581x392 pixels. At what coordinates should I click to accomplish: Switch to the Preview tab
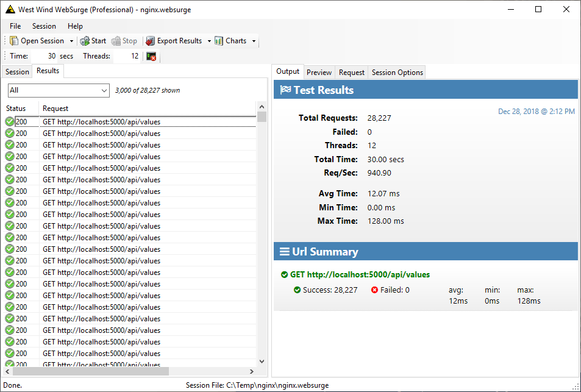319,73
